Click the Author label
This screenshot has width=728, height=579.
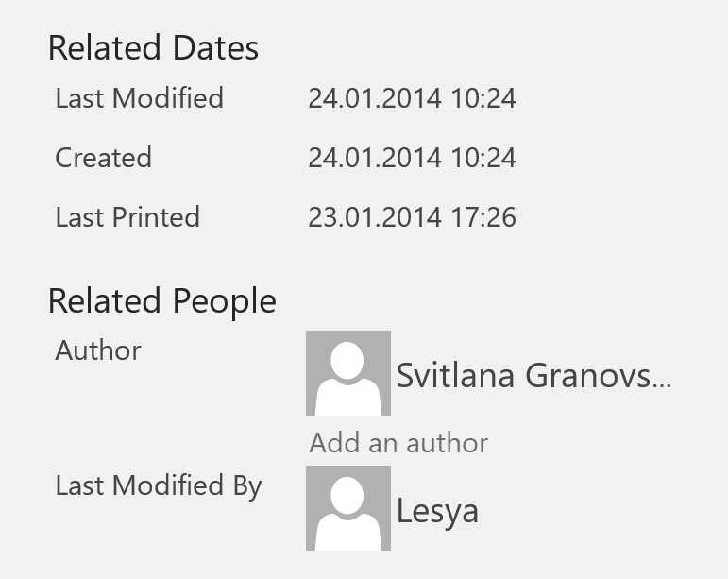click(x=98, y=350)
